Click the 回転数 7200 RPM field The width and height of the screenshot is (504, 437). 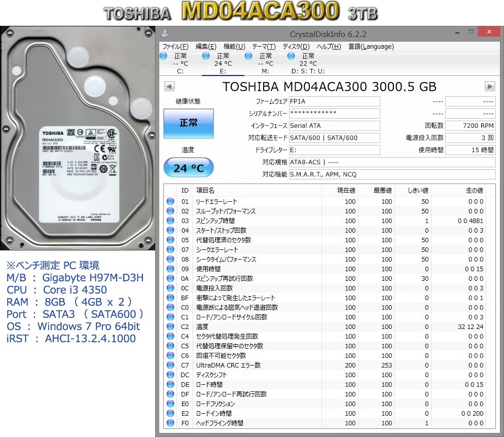pos(470,126)
